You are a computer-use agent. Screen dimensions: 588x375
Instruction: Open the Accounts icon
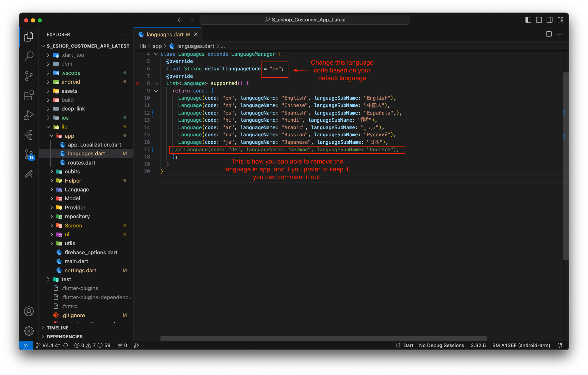[29, 311]
